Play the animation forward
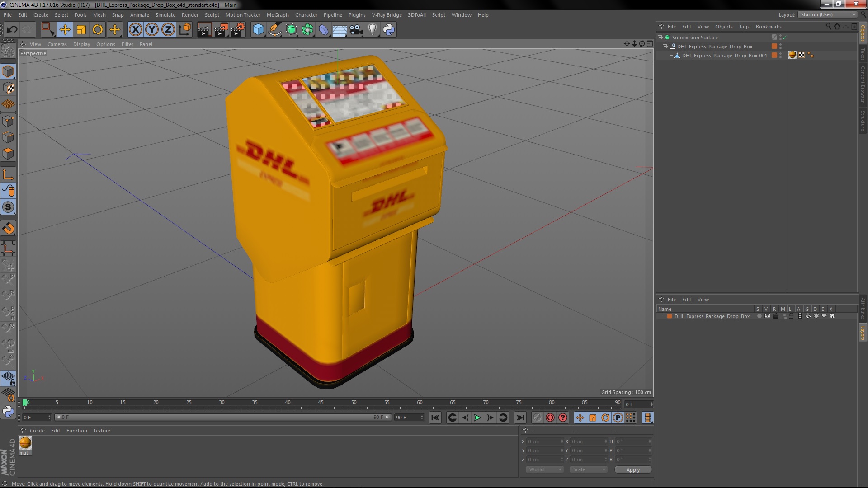 (x=477, y=418)
